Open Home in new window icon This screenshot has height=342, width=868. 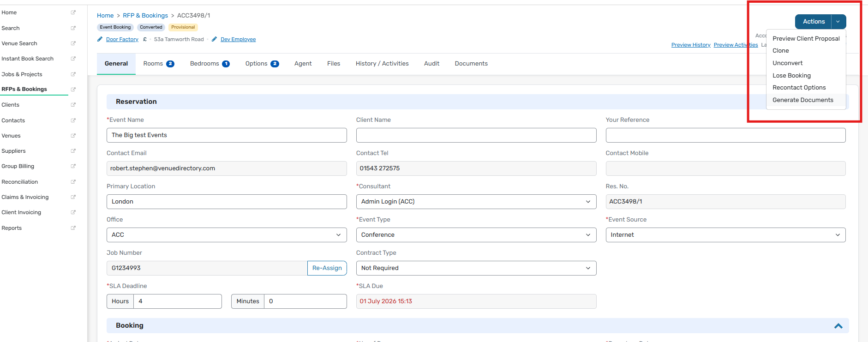click(x=73, y=12)
